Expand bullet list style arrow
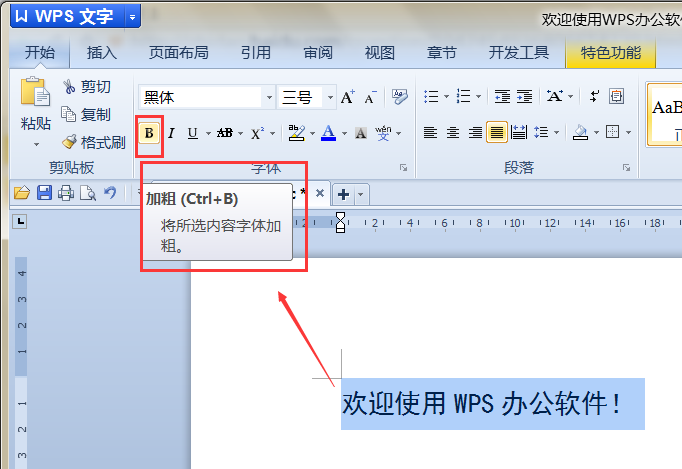This screenshot has width=682, height=469. point(446,96)
